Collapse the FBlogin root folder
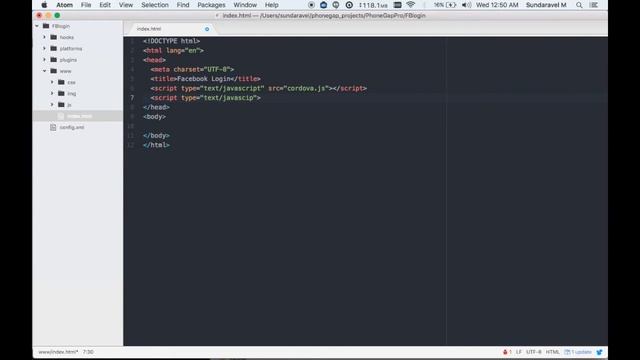 pos(37,26)
